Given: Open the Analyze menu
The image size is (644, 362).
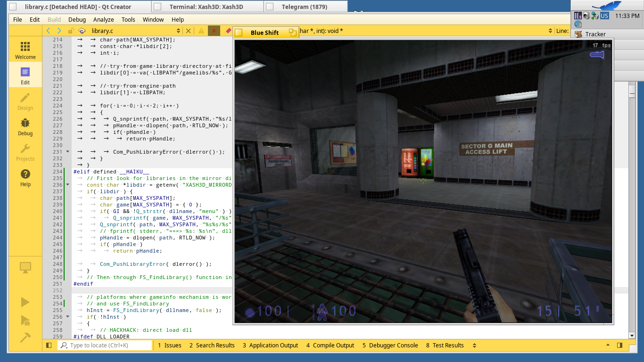Looking at the screenshot, I should [x=103, y=19].
